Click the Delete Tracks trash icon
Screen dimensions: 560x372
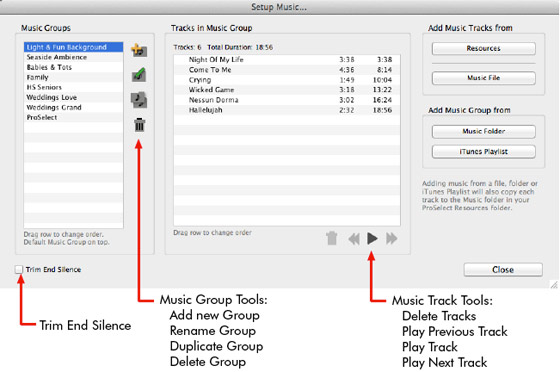click(x=332, y=238)
